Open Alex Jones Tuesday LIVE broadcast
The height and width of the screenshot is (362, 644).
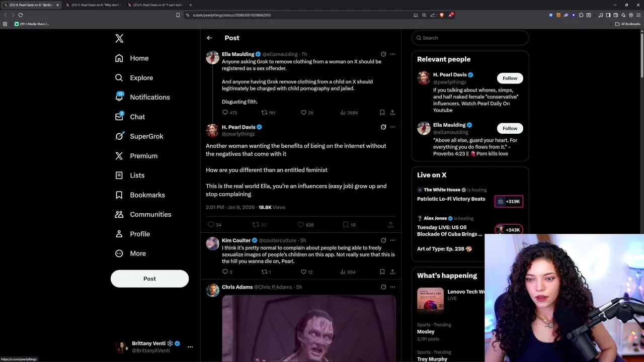[x=449, y=231]
